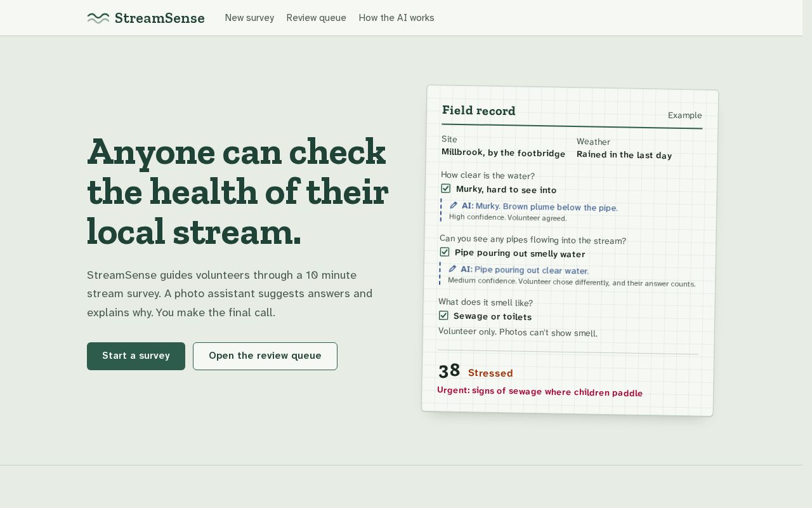Click the 'Urgent: signs of sewage' warning
The width and height of the screenshot is (812, 508).
point(540,391)
